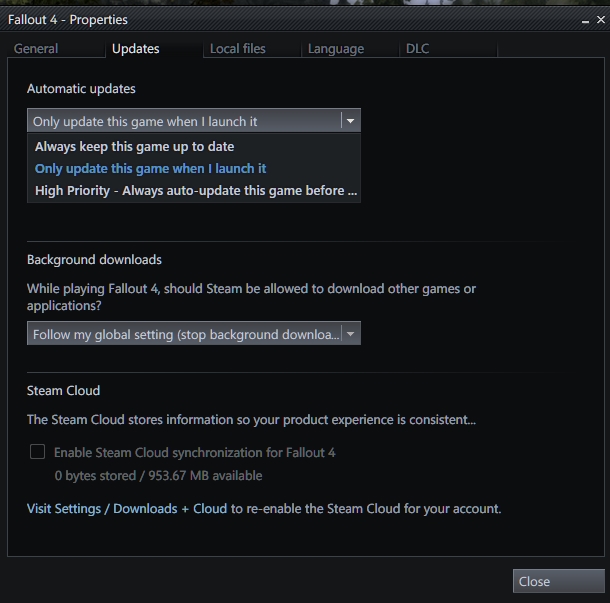The image size is (610, 603).
Task: Pick 'Only update this game when I launch it' in list
Action: pos(150,169)
